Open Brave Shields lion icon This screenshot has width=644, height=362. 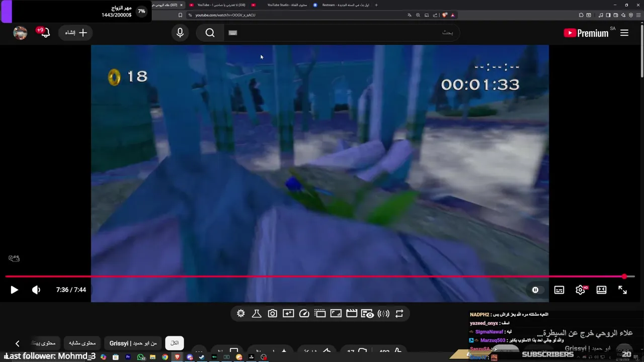pos(445,15)
